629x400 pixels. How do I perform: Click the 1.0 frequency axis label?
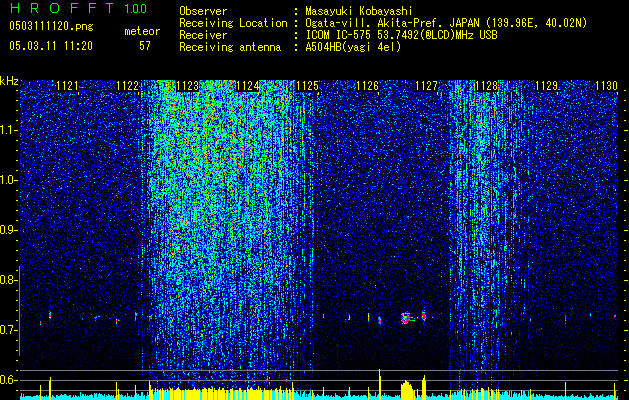point(9,180)
